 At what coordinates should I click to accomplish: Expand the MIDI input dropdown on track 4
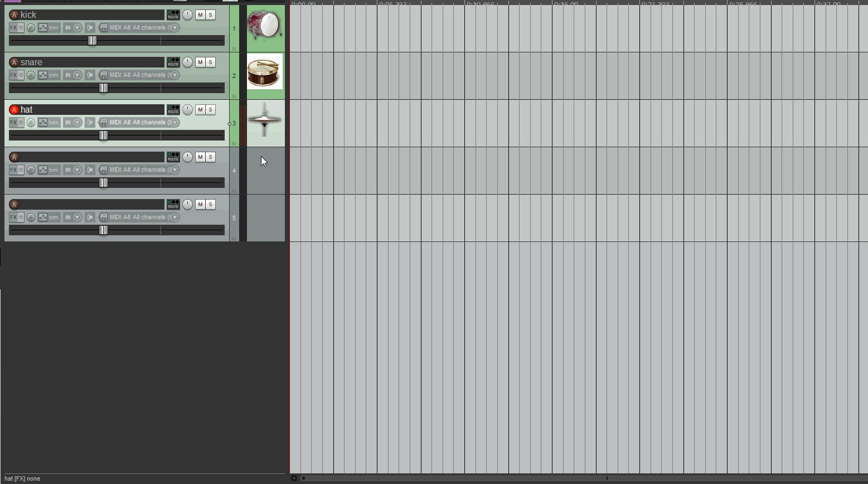pos(174,170)
